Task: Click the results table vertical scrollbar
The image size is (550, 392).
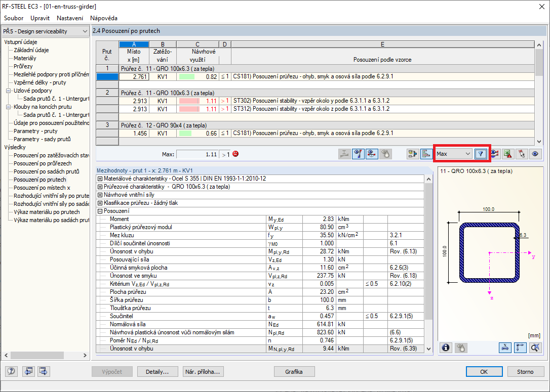Action: 539,93
